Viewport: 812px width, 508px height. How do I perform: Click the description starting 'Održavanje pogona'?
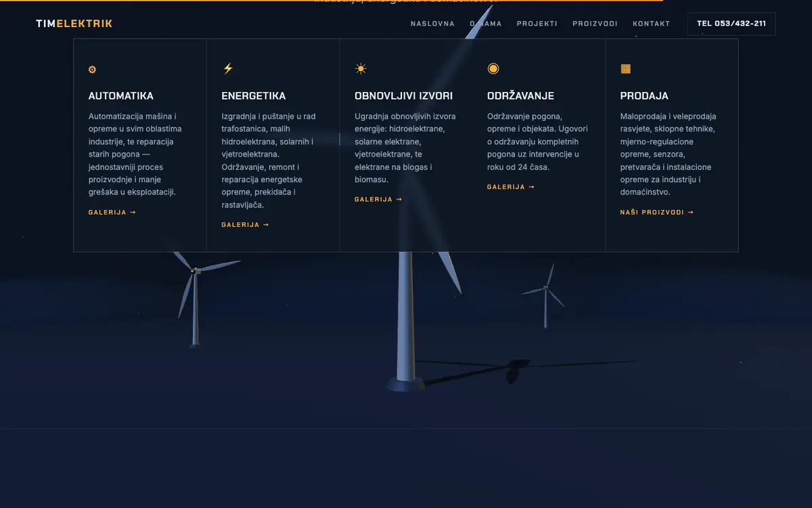[x=538, y=142]
